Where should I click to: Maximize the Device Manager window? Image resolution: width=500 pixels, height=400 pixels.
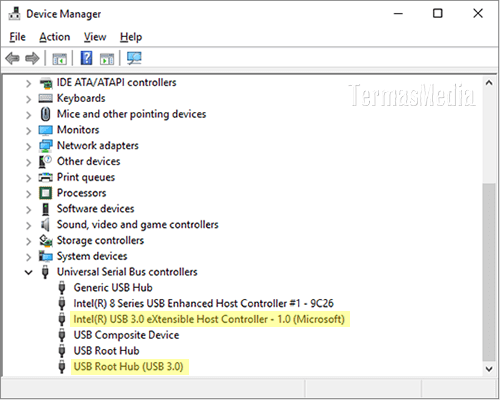click(438, 14)
